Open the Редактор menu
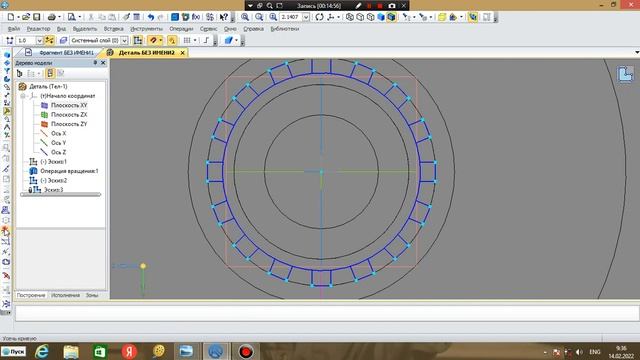640x360 pixels. [38, 29]
